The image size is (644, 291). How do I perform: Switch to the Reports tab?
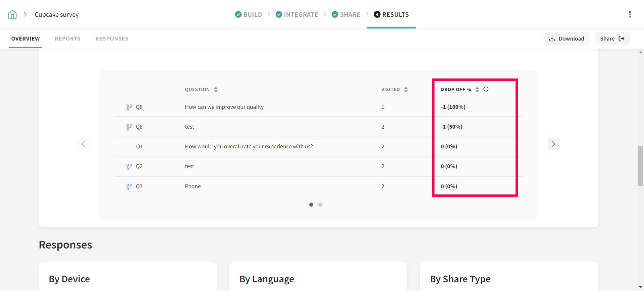pos(68,39)
